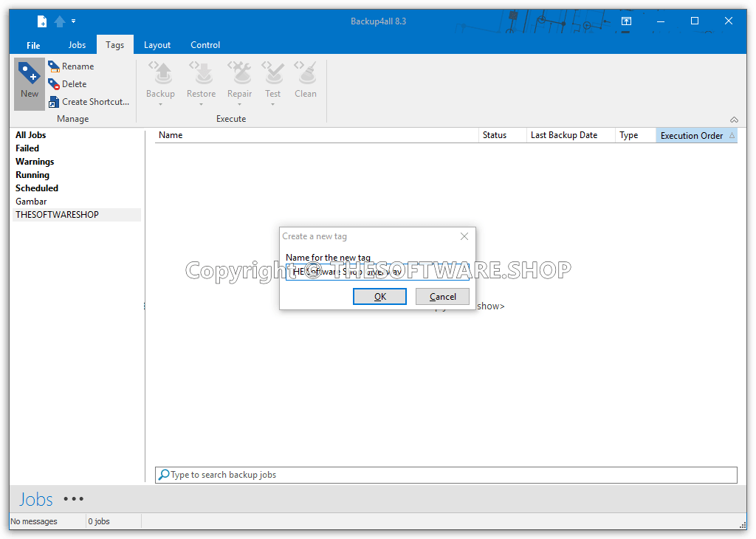Click the Rename tag icon

[53, 66]
